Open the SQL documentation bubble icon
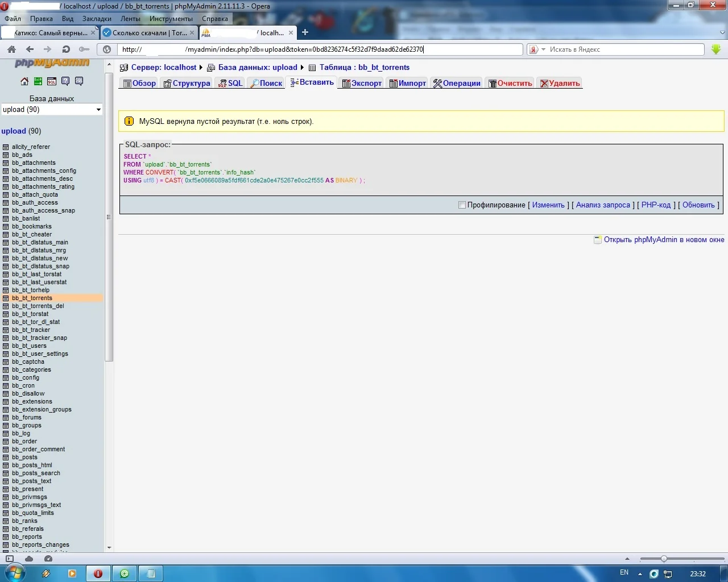This screenshot has height=582, width=728. pos(79,81)
